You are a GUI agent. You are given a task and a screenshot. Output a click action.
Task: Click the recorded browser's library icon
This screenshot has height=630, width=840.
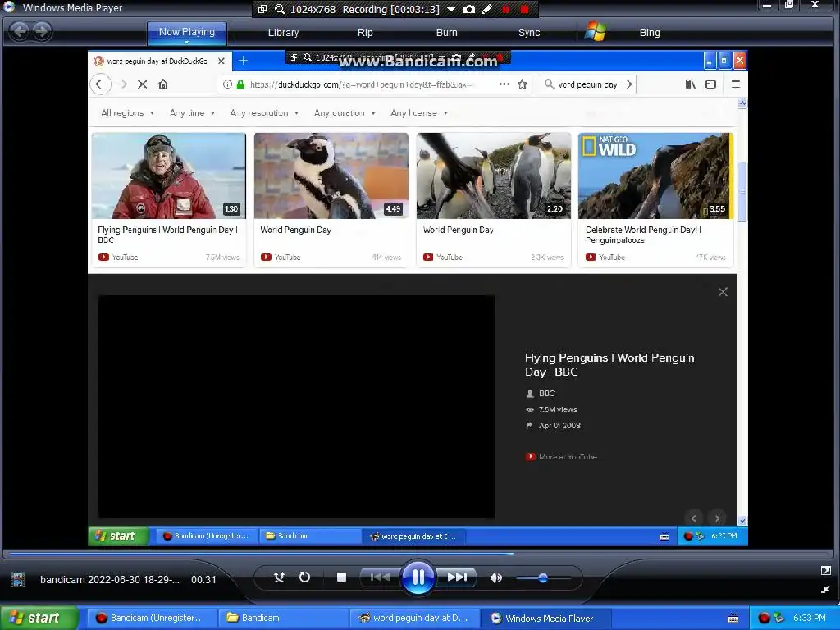pos(691,84)
